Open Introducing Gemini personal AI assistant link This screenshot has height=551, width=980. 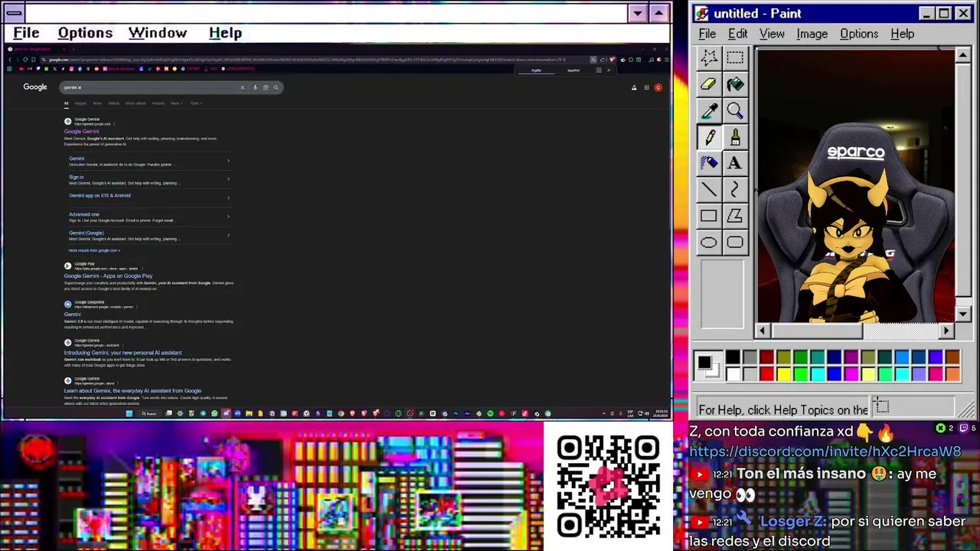(122, 353)
